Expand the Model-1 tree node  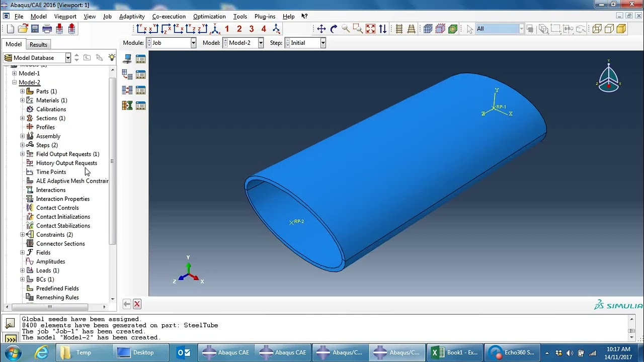pos(15,73)
